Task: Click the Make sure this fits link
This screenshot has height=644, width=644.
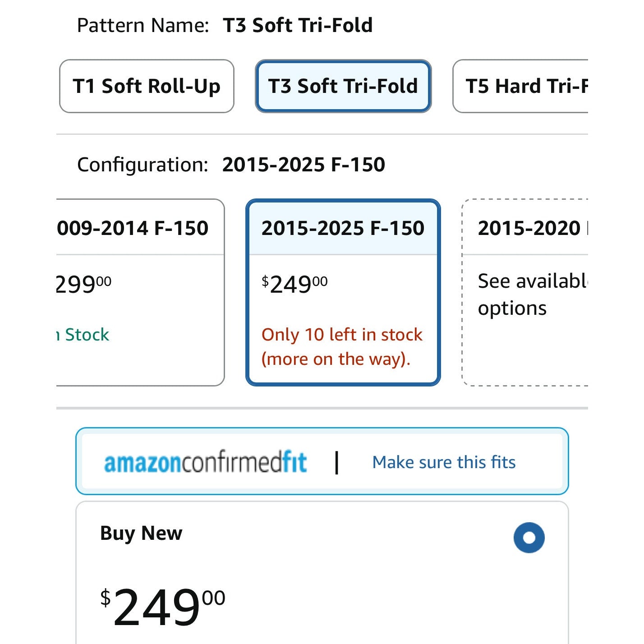Action: tap(444, 462)
